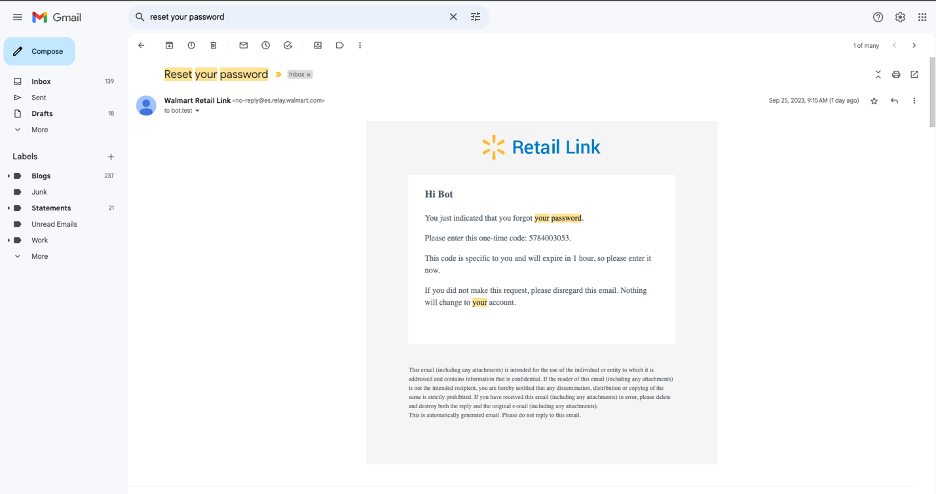This screenshot has width=936, height=494.
Task: Go to the Drafts folder
Action: [x=42, y=114]
